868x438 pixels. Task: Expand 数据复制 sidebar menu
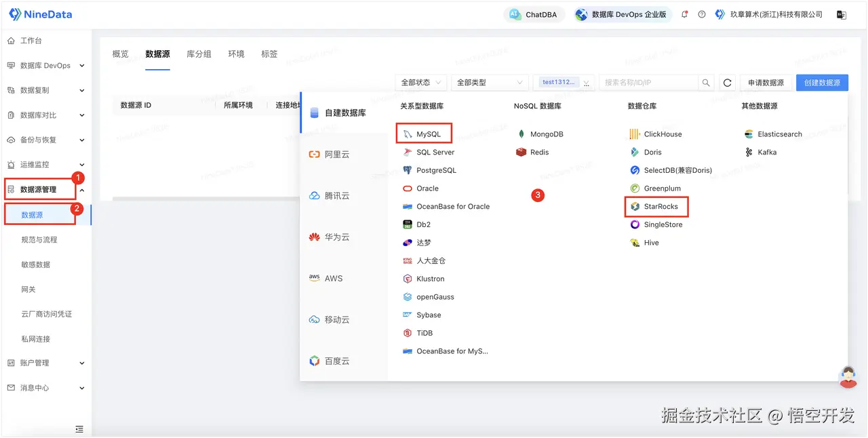45,90
